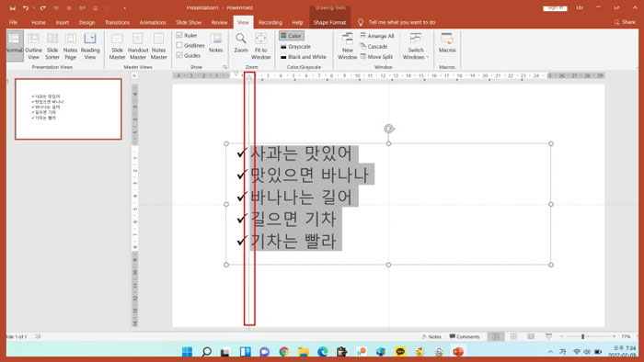
Task: Open Notes Master view
Action: pos(158,46)
